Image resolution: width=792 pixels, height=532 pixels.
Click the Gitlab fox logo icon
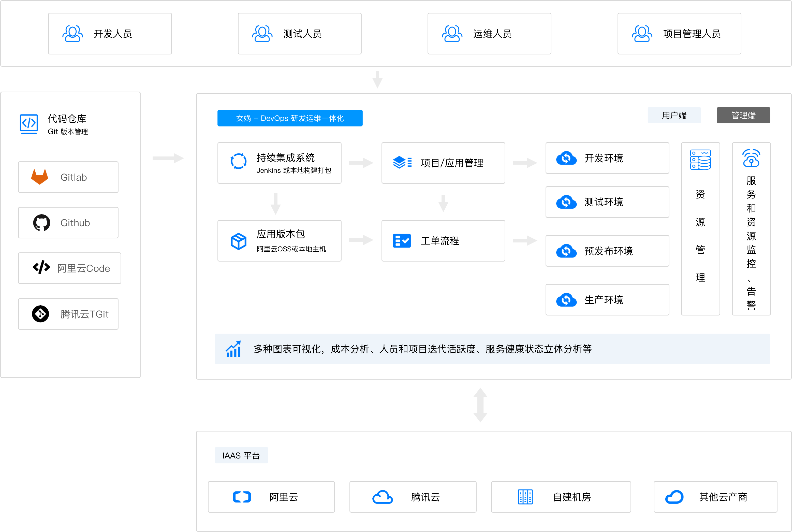[x=40, y=177]
